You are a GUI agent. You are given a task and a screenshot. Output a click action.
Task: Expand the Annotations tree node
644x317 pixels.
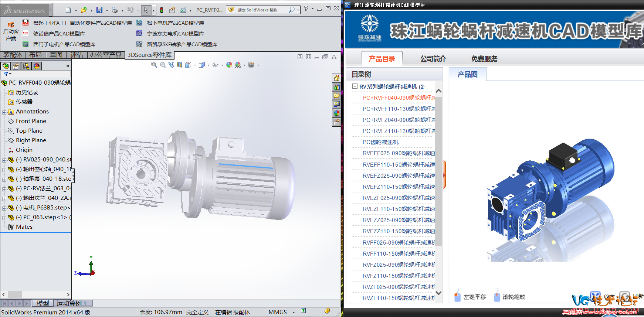point(4,112)
